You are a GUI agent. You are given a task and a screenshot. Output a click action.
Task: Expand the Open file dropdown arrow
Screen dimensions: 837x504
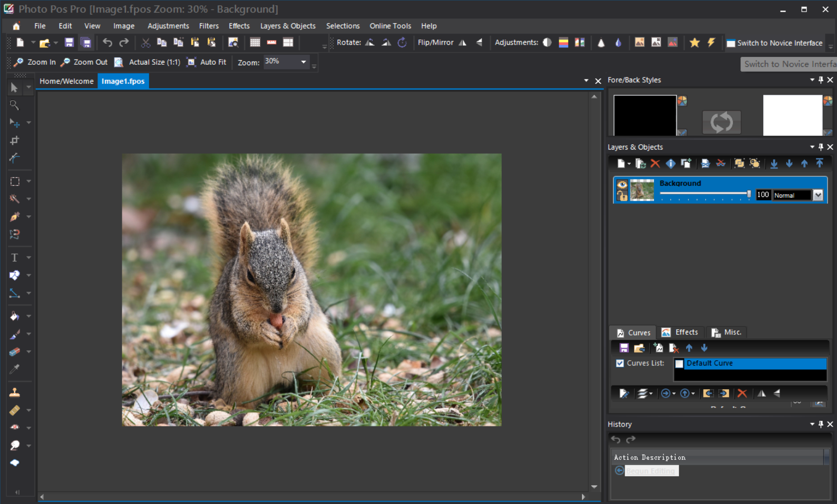pos(55,43)
